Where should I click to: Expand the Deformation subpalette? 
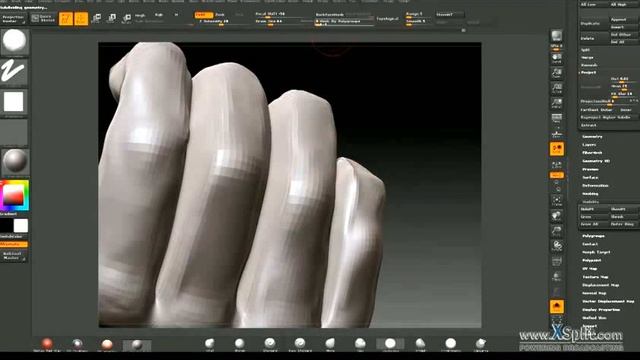pos(595,185)
